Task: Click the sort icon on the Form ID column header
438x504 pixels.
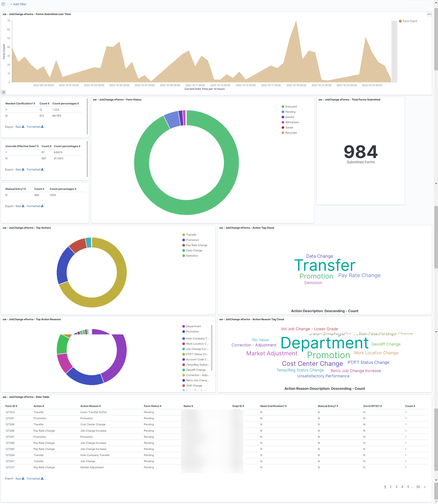Action: coord(17,406)
